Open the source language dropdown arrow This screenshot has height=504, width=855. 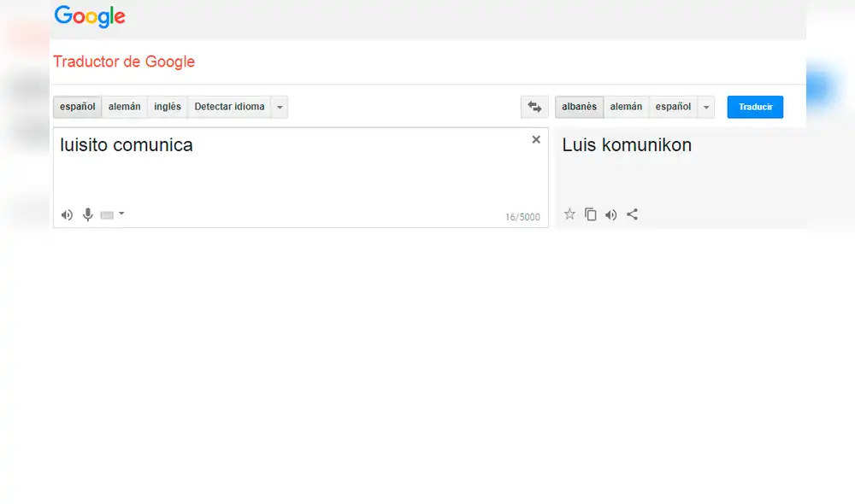280,107
